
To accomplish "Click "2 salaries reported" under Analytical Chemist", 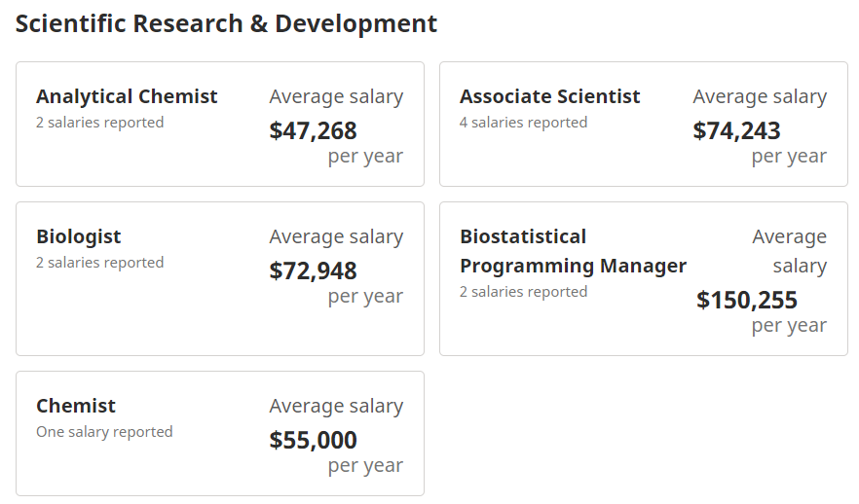I will point(100,123).
